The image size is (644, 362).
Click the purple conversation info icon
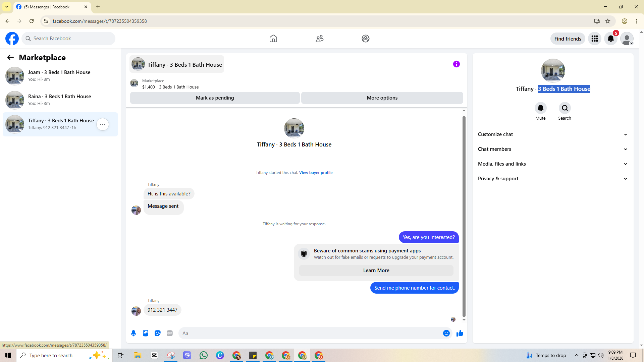(457, 64)
